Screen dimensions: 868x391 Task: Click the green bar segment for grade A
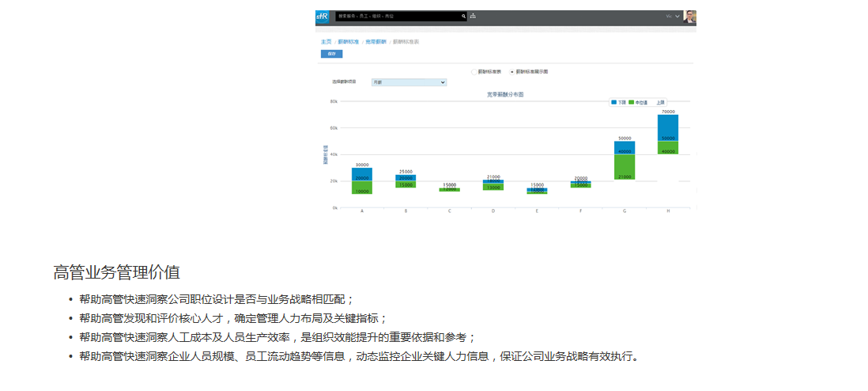[x=362, y=188]
